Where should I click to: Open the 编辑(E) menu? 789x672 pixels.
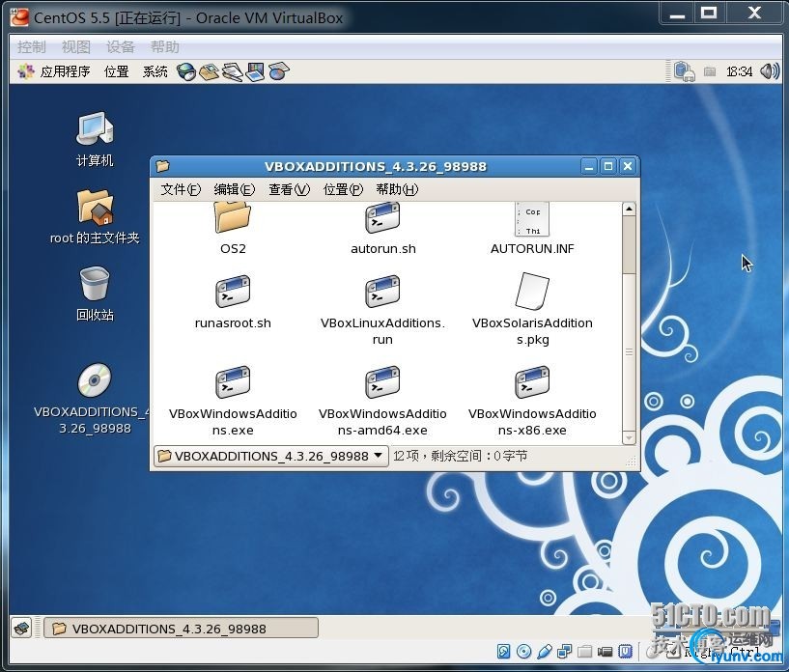point(235,189)
